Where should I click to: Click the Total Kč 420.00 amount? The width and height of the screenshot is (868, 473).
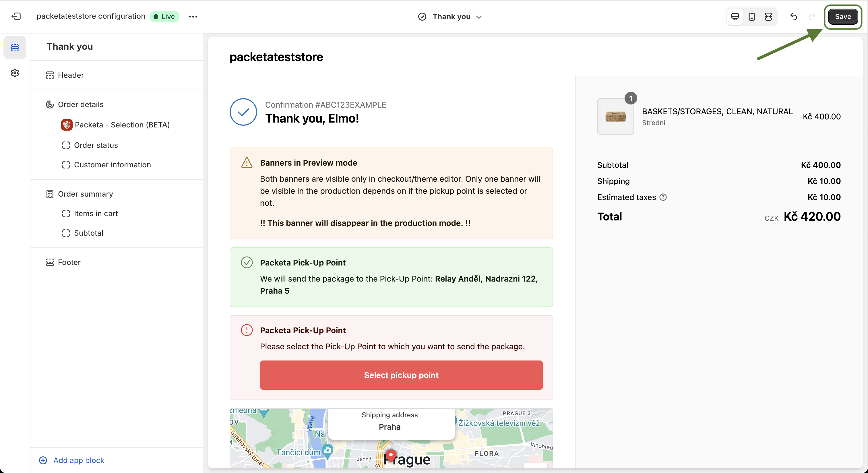[812, 217]
